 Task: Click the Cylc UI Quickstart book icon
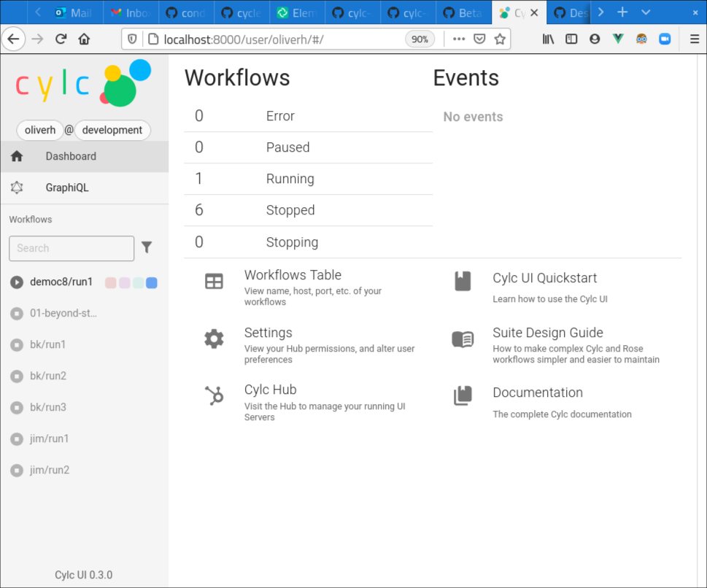coord(463,282)
